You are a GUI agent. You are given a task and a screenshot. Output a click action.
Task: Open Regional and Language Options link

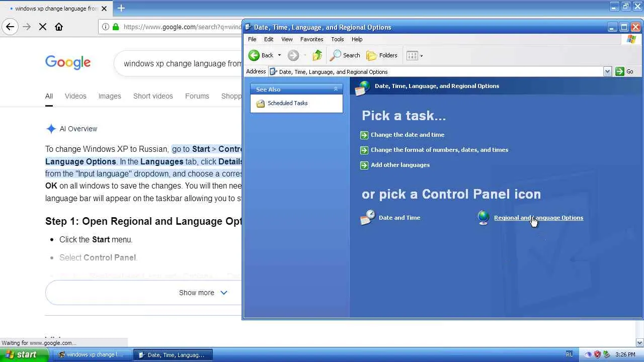[538, 218]
